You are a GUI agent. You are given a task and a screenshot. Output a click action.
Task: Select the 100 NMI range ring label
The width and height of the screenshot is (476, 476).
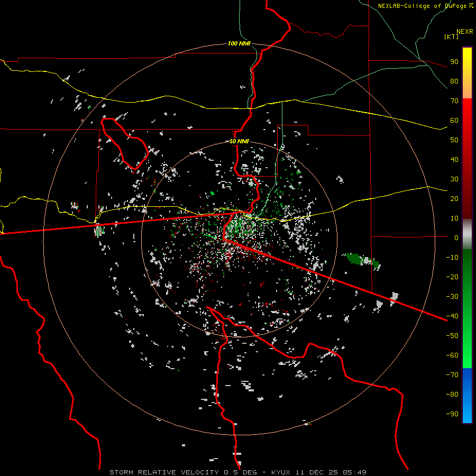pos(239,43)
